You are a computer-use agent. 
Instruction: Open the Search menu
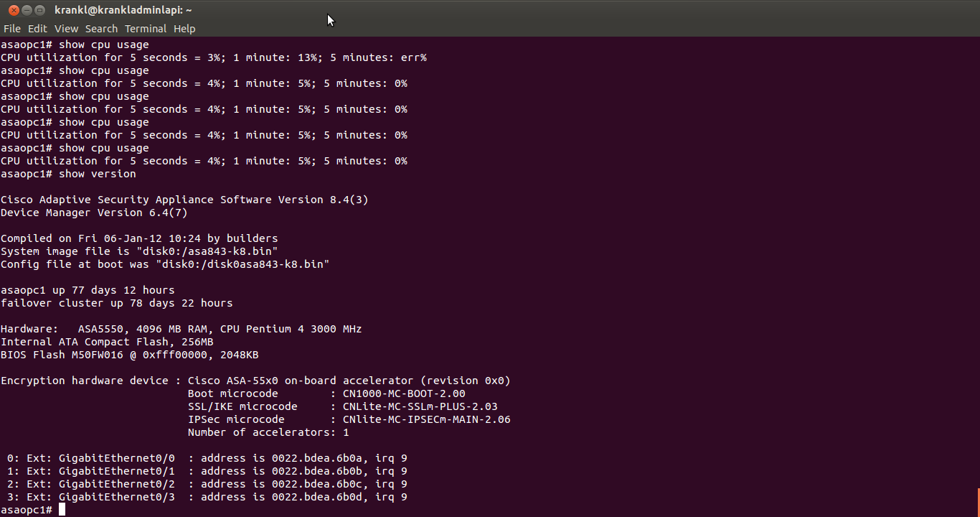(101, 29)
